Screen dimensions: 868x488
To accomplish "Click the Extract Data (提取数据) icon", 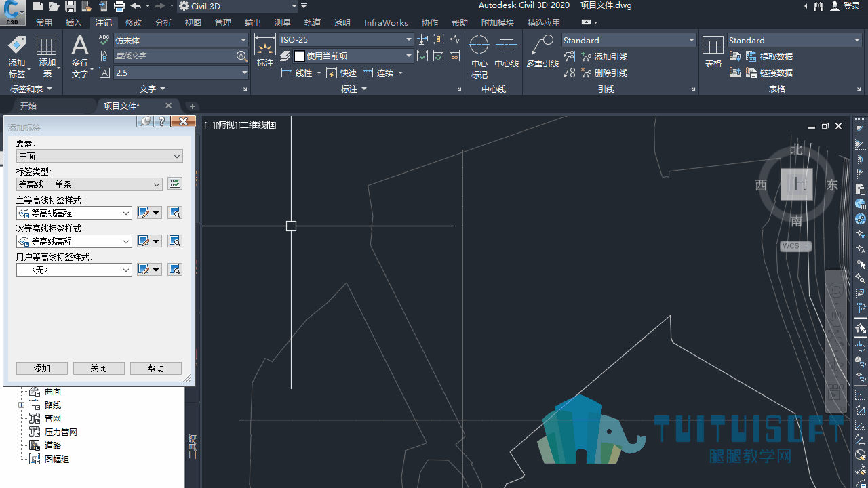I will 769,56.
